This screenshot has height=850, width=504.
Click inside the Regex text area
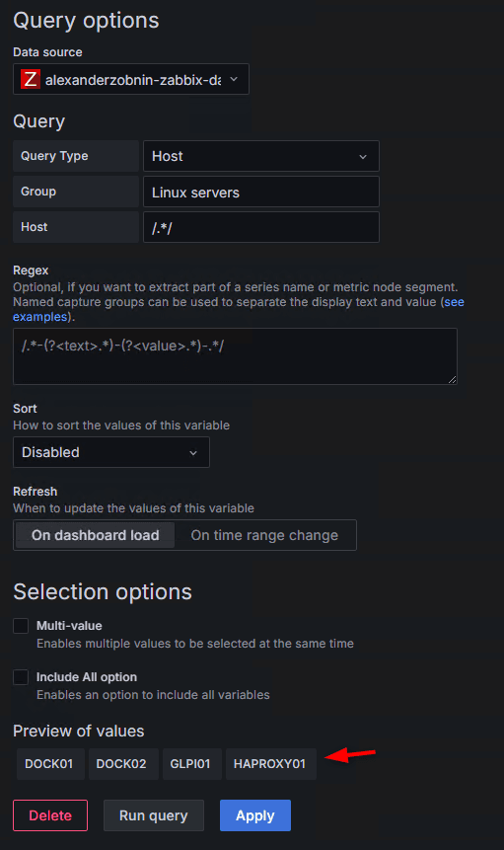tap(235, 356)
